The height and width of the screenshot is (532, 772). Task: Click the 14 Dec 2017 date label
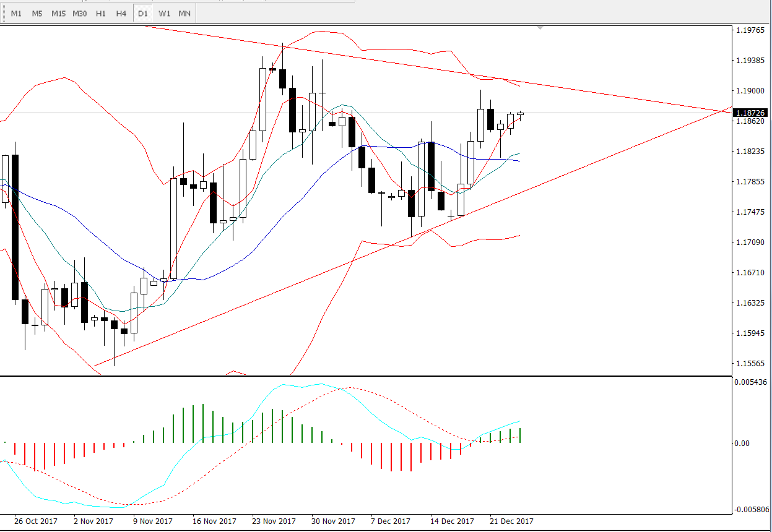tap(453, 521)
